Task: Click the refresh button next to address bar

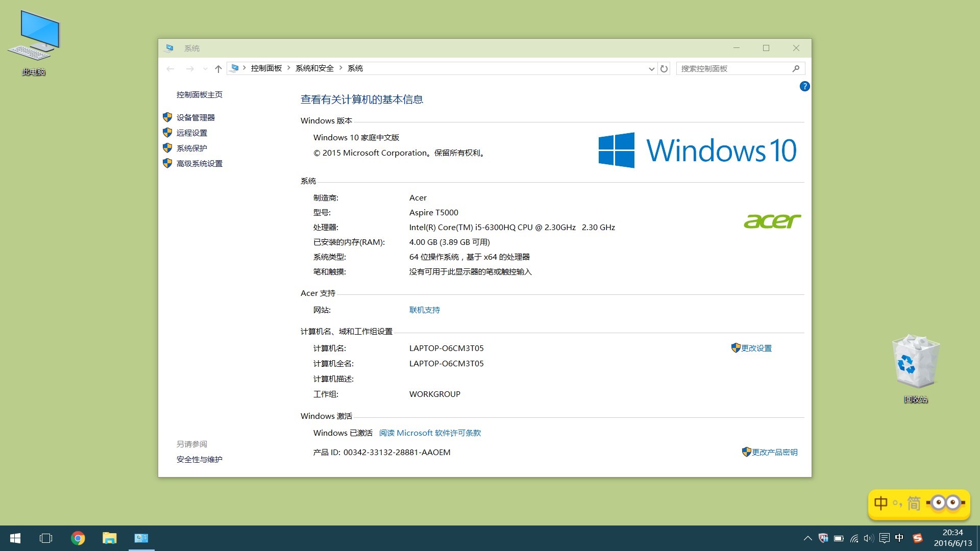Action: pyautogui.click(x=664, y=68)
